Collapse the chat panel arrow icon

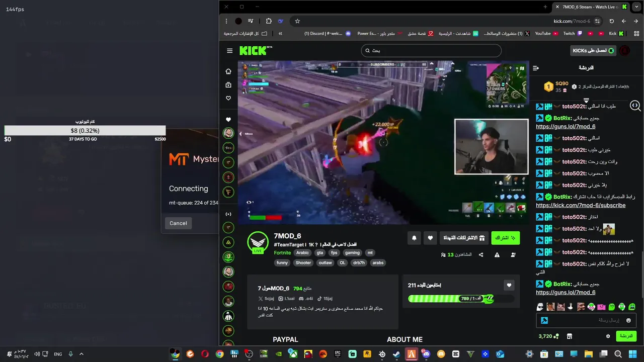[x=536, y=68]
